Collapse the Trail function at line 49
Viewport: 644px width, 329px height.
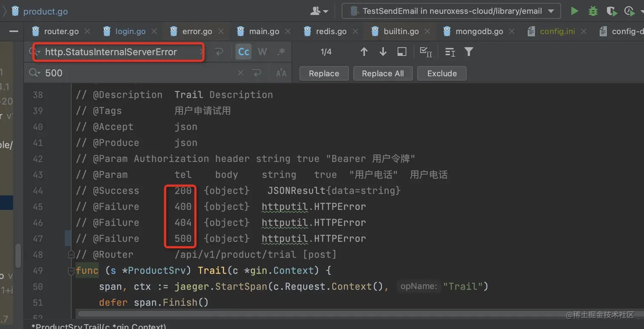(x=71, y=271)
